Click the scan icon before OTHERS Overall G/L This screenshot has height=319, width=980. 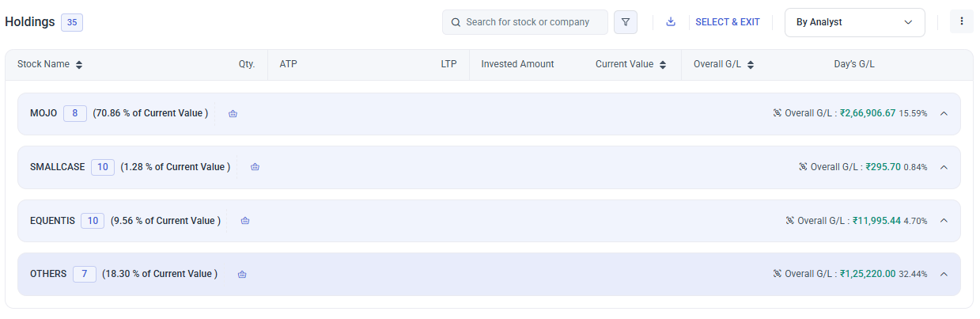tap(777, 274)
